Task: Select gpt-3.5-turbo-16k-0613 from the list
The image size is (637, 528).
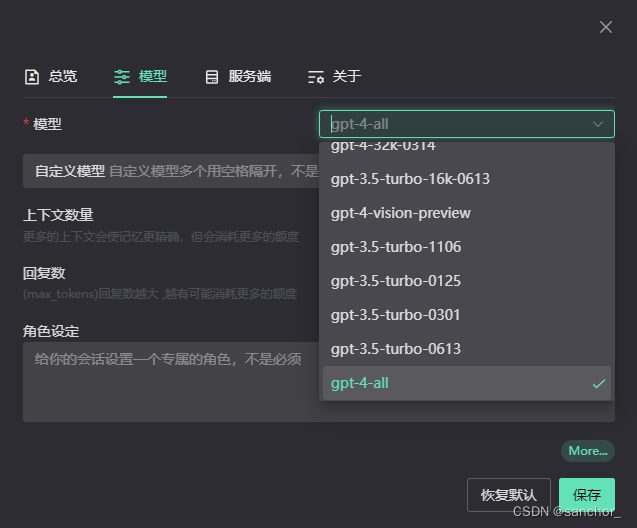Action: pyautogui.click(x=467, y=179)
